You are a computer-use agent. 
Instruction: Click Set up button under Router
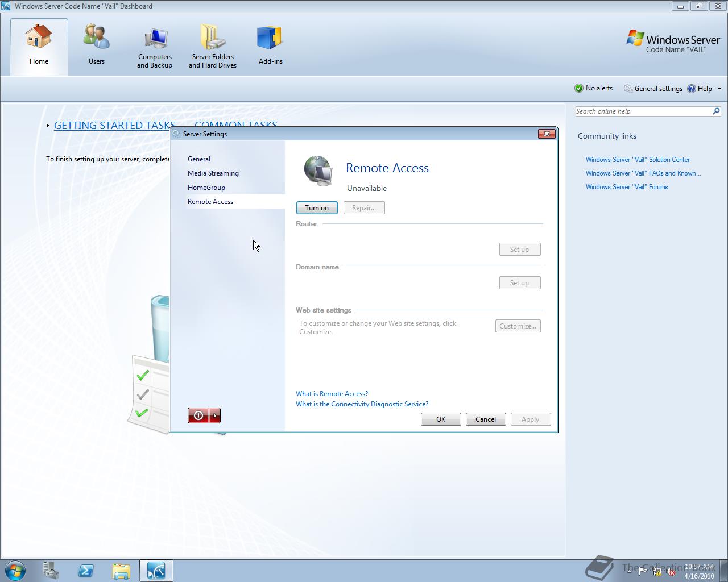click(520, 250)
